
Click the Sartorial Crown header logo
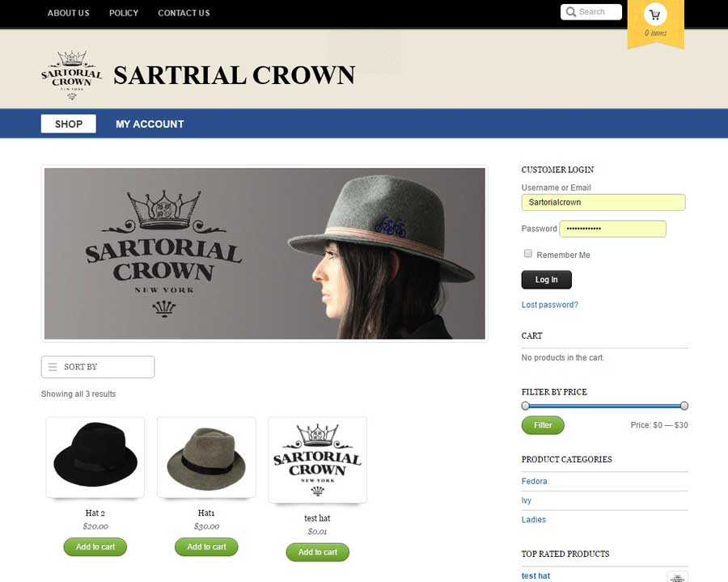71,75
